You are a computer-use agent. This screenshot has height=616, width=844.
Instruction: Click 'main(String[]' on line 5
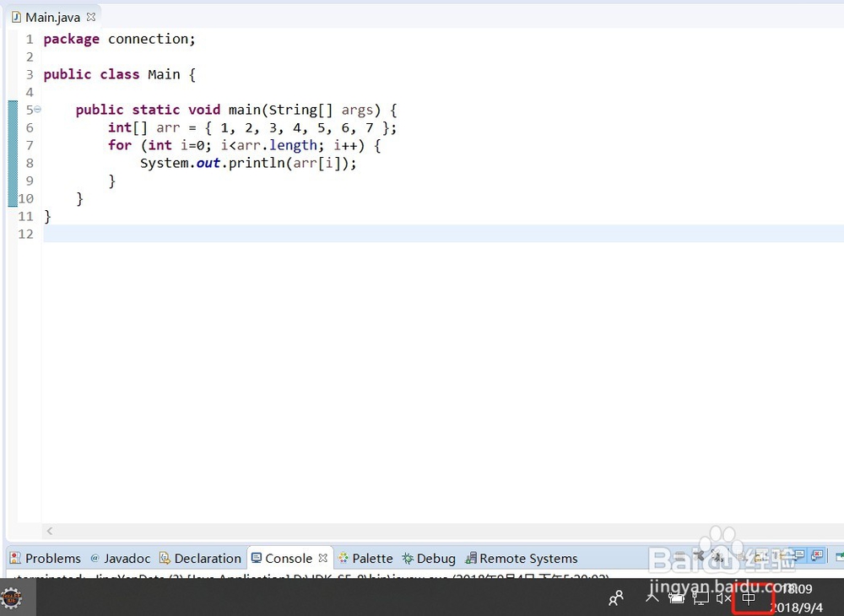point(280,110)
